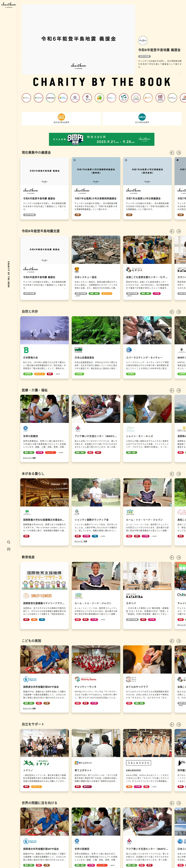Go to previous slide in こどもの貧困
Viewport: 186px width, 868px height.
pos(172,641)
